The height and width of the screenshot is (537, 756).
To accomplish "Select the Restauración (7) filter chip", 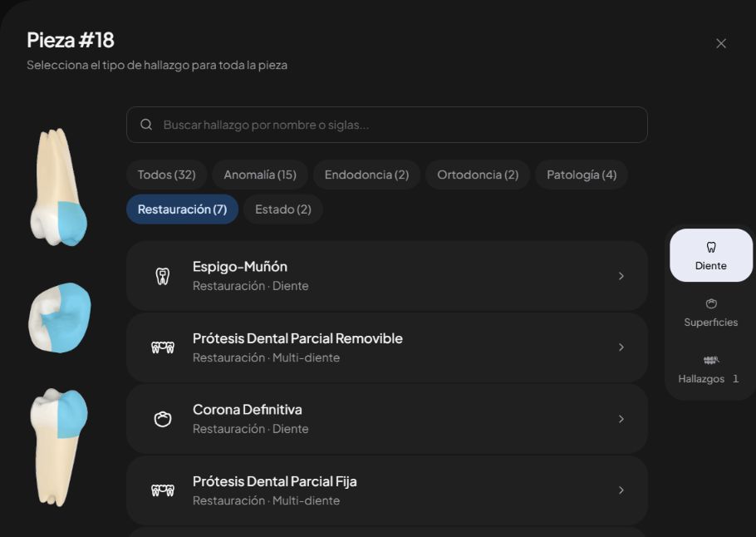I will pos(182,209).
